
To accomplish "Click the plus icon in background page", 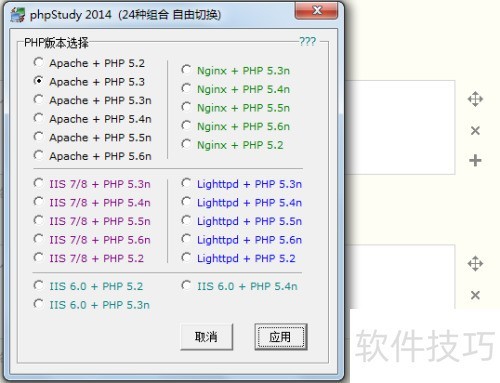I will click(x=475, y=161).
